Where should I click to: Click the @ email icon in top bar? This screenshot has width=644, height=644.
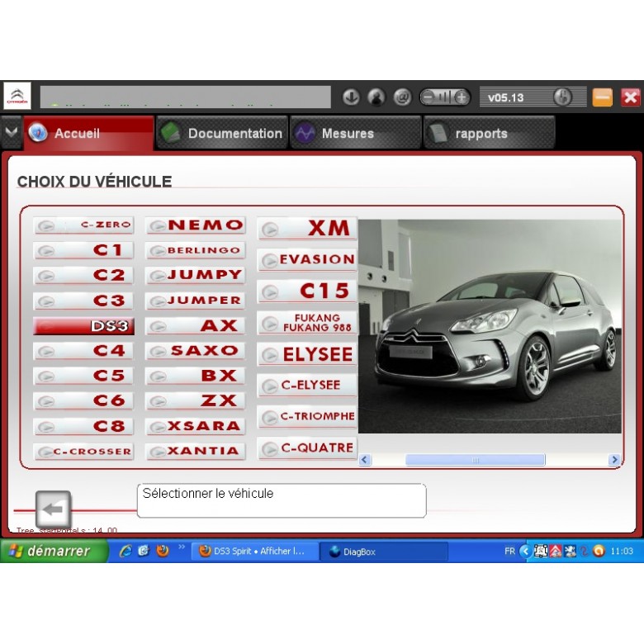point(402,97)
